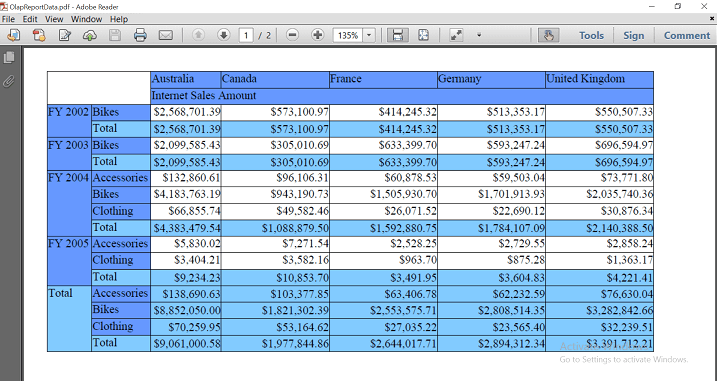
Task: Click the $1,784,107.09 Germany FY 2004 total
Action: [x=492, y=227]
